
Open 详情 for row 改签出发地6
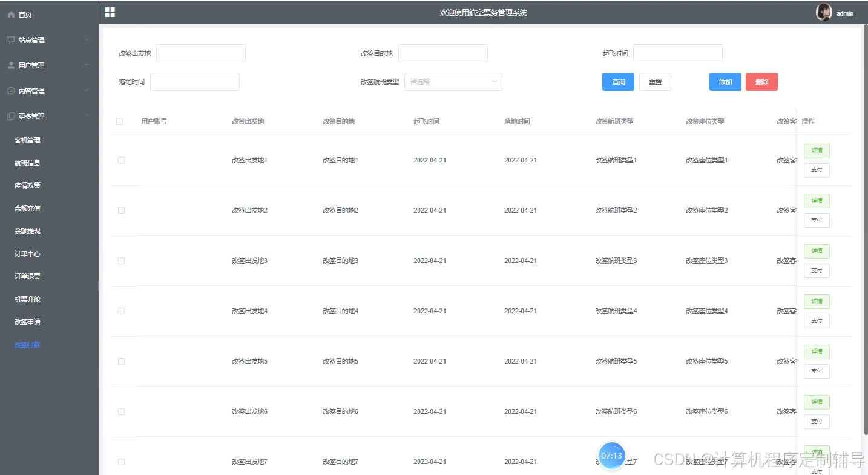coord(817,402)
